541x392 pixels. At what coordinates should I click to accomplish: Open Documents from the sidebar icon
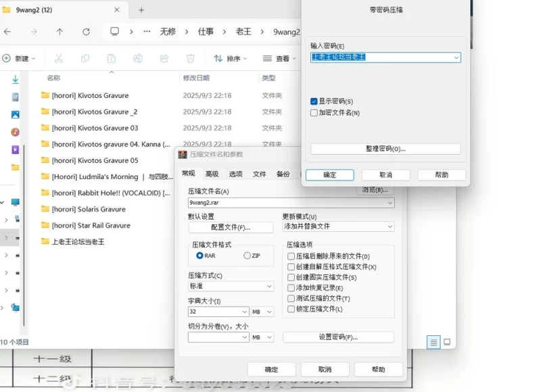(15, 97)
